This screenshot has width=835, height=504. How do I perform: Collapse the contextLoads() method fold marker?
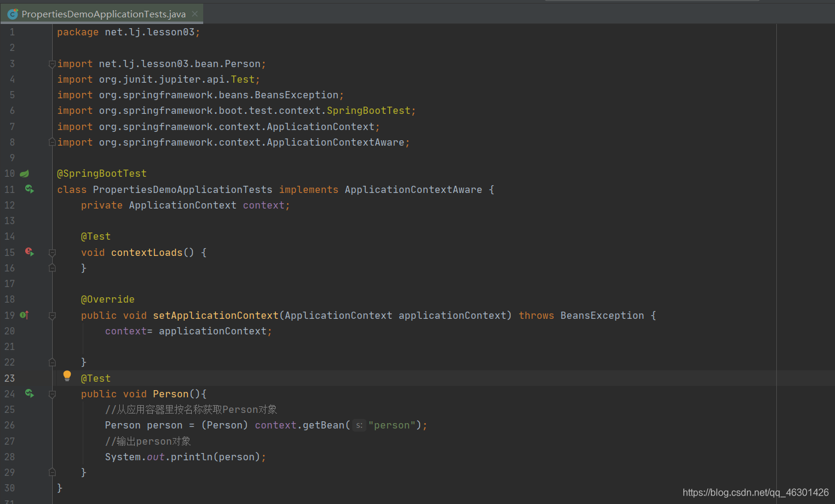(52, 253)
